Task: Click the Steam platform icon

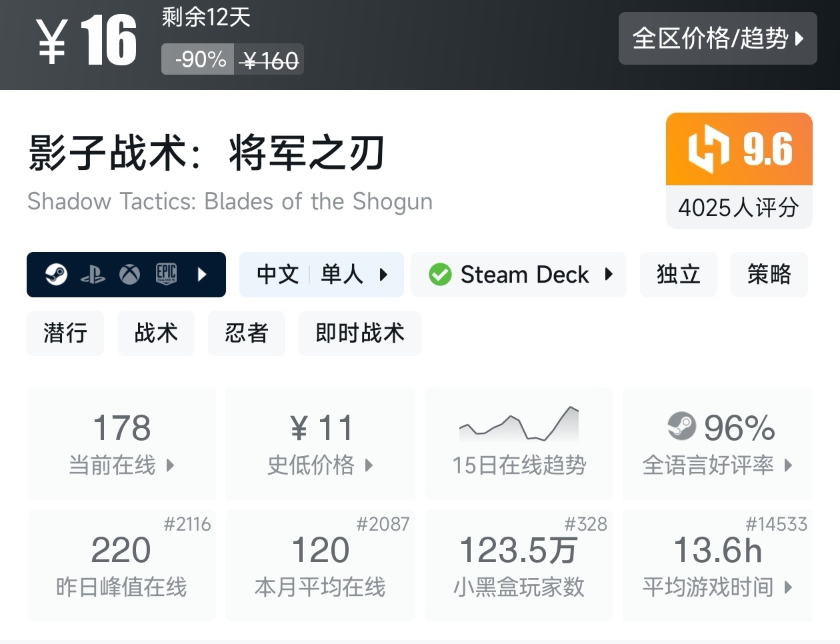Action: coord(56,275)
